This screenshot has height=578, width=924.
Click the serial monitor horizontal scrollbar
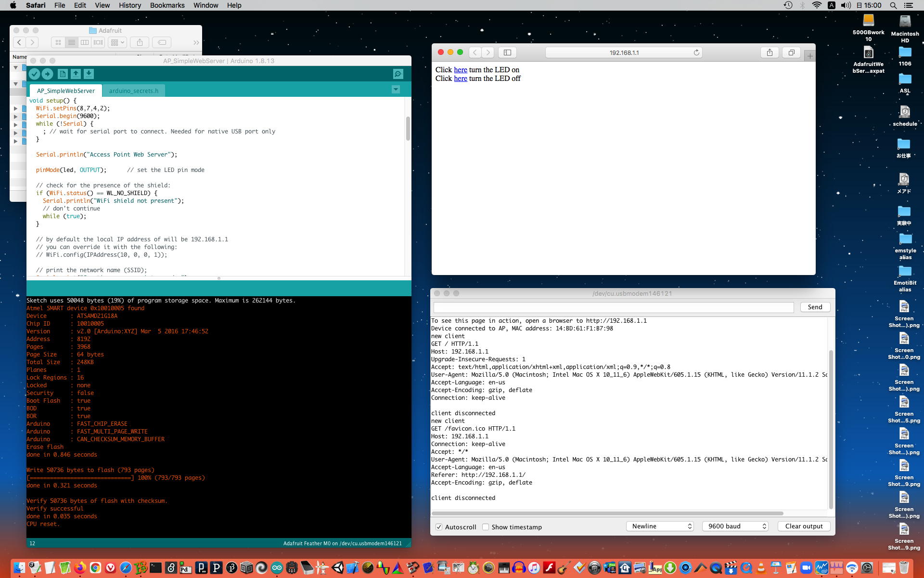[607, 513]
